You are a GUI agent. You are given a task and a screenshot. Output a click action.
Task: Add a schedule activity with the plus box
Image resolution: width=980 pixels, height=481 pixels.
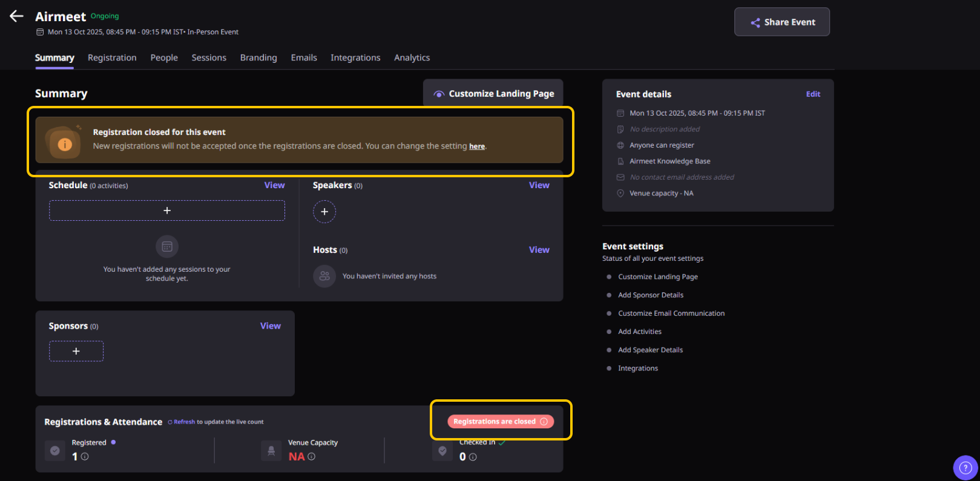pos(167,211)
